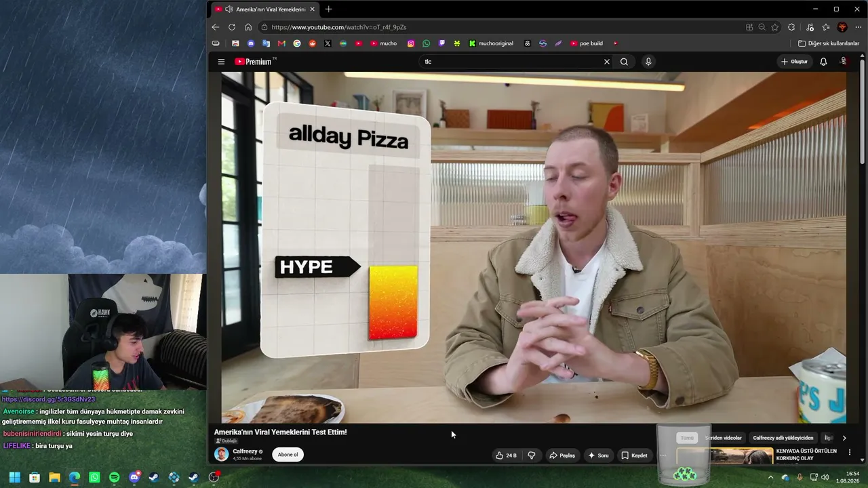
Task: Go back with the browser back arrow
Action: pos(215,27)
